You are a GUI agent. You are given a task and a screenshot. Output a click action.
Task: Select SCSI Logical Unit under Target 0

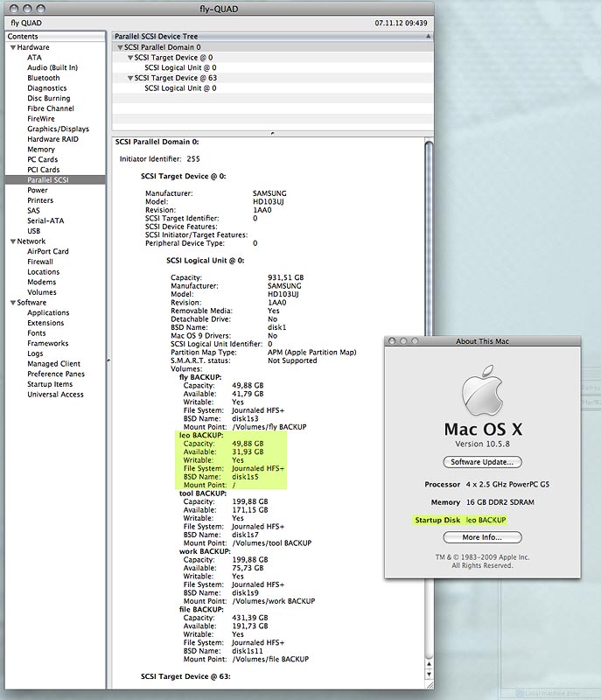pyautogui.click(x=180, y=68)
